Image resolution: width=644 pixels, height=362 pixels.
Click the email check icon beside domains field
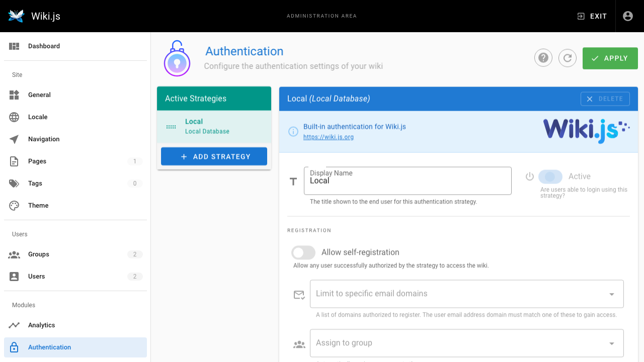[299, 295]
